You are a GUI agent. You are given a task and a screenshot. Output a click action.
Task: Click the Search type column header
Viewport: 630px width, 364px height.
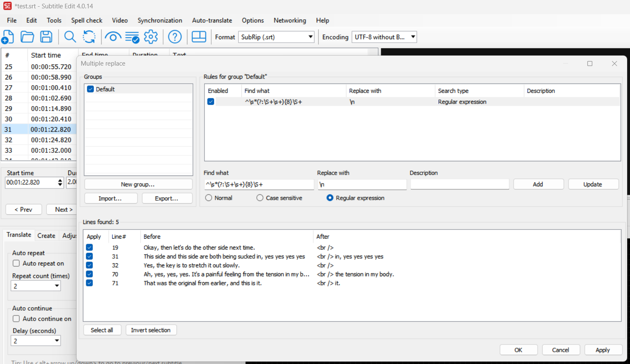coord(479,91)
